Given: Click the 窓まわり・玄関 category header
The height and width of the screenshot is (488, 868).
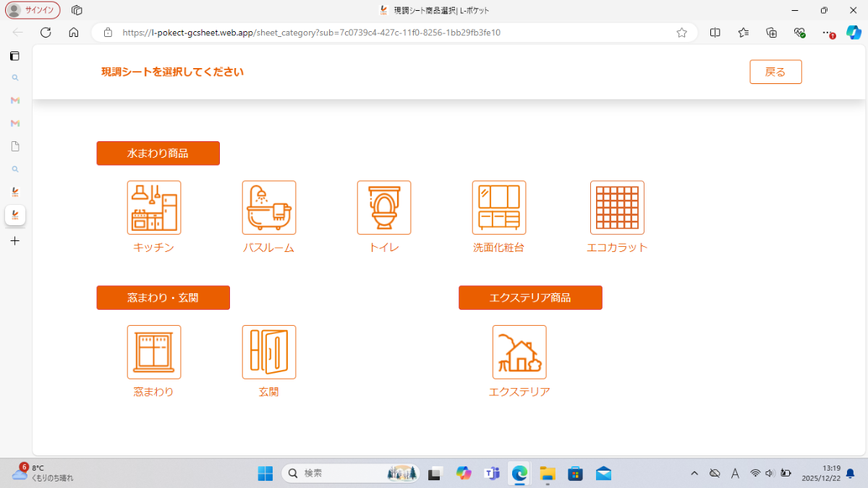Looking at the screenshot, I should pos(163,298).
